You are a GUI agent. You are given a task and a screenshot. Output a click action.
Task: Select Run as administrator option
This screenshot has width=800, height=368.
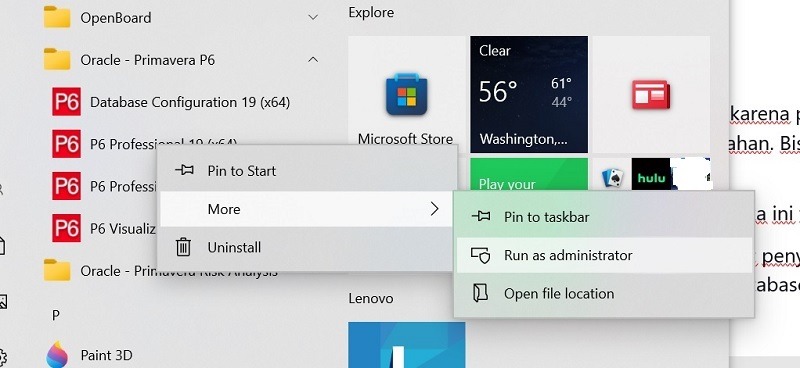(604, 255)
